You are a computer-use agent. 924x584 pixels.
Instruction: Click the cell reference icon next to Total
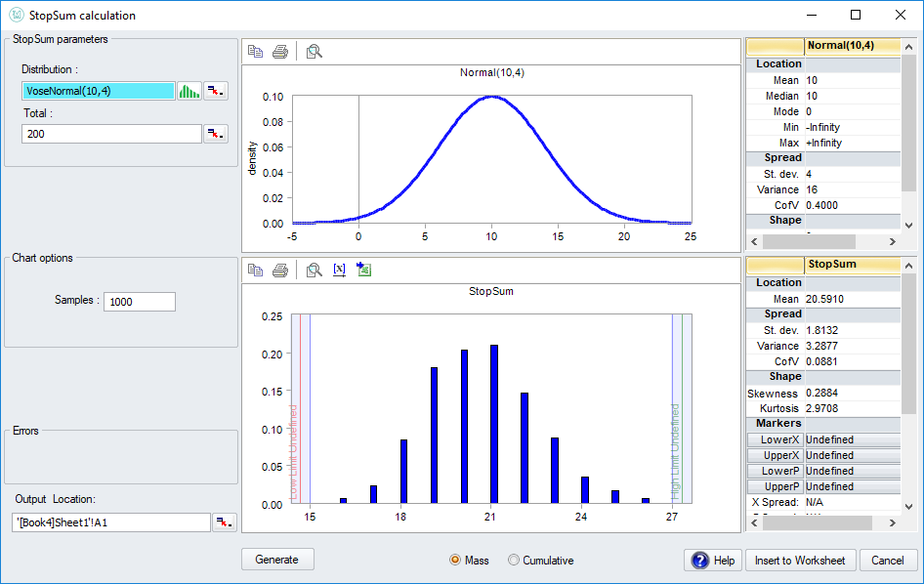click(x=215, y=134)
